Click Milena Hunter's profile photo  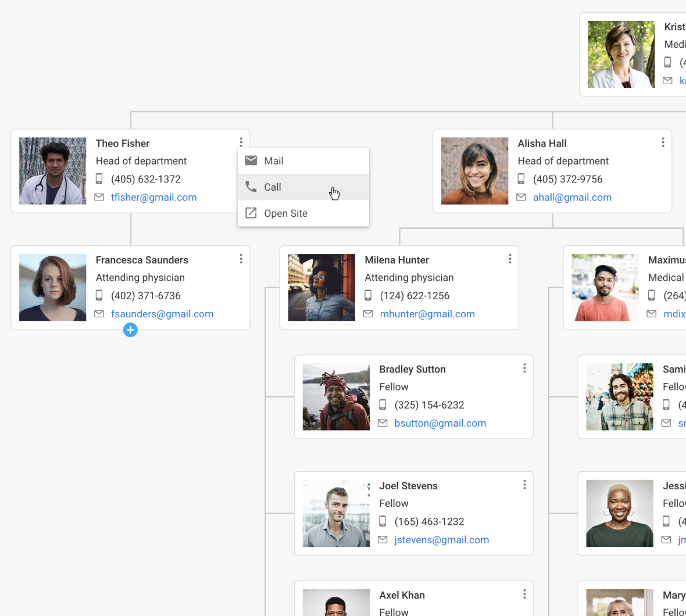[321, 288]
